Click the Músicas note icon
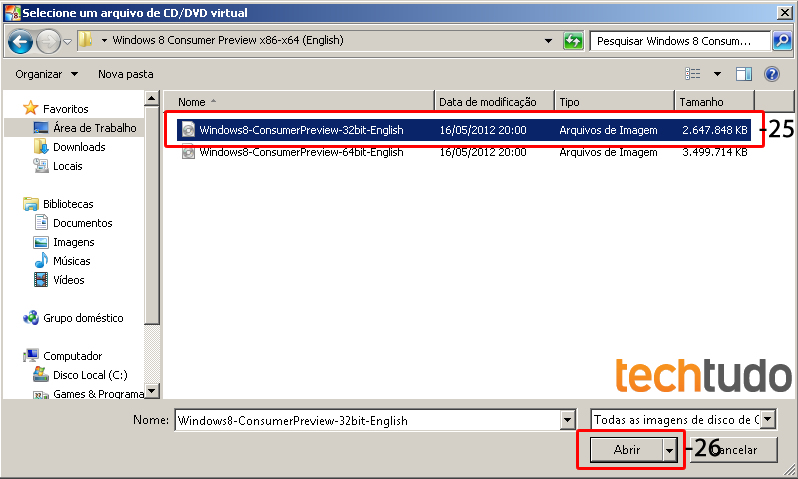The height and width of the screenshot is (479, 798). click(x=41, y=261)
